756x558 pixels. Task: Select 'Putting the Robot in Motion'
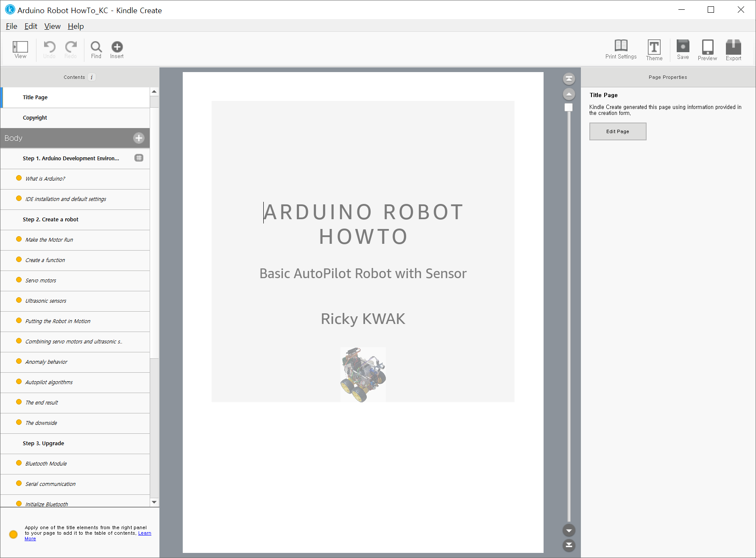75,321
